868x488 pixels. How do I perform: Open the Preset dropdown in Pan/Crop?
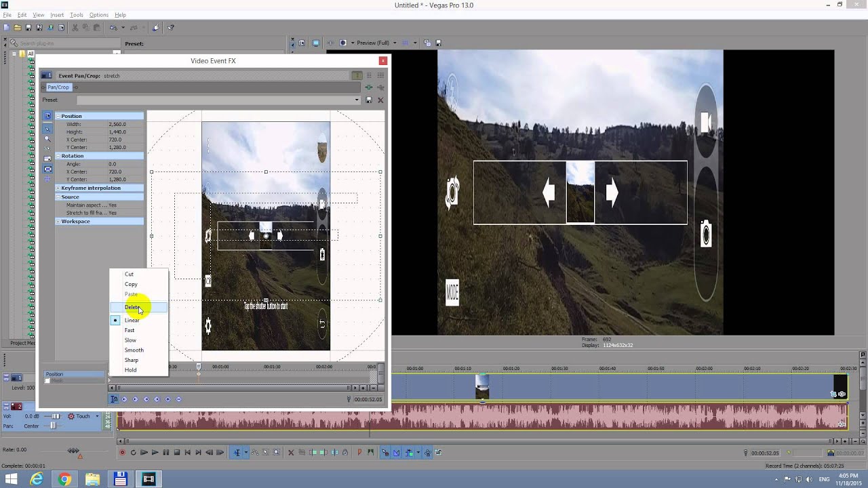pos(357,100)
